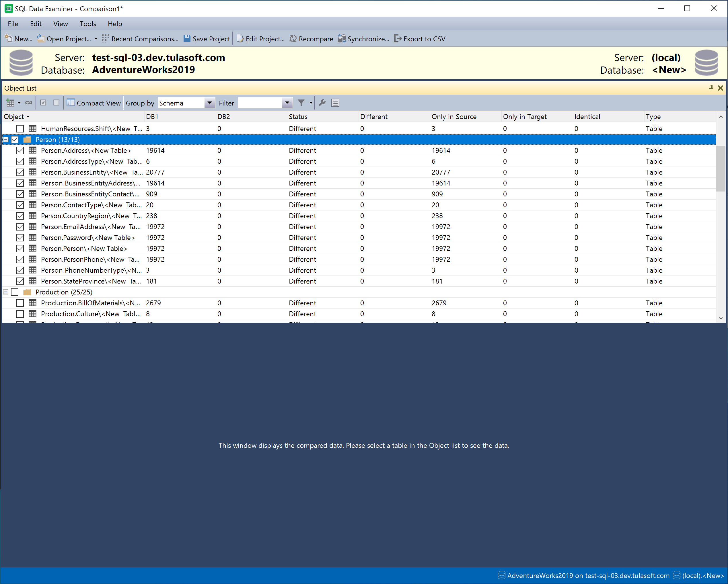Open the Group by Schema dropdown

coord(209,103)
